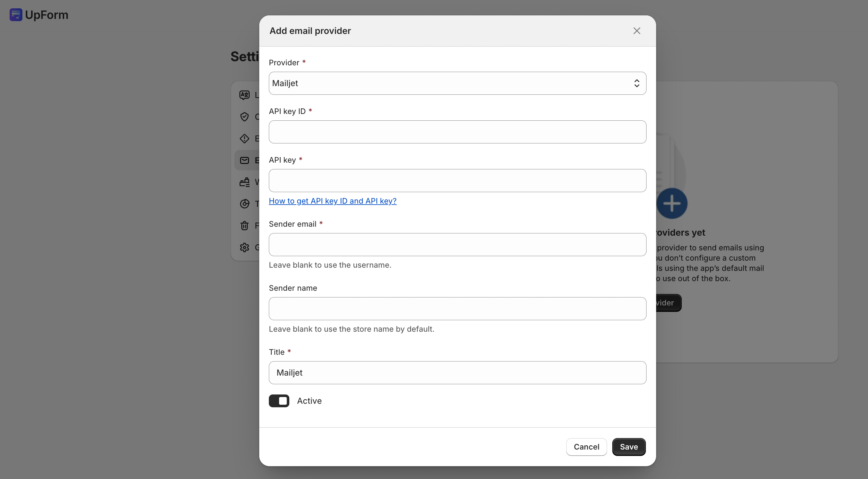Select the diamond alert sidebar icon
The image size is (868, 479).
[244, 139]
